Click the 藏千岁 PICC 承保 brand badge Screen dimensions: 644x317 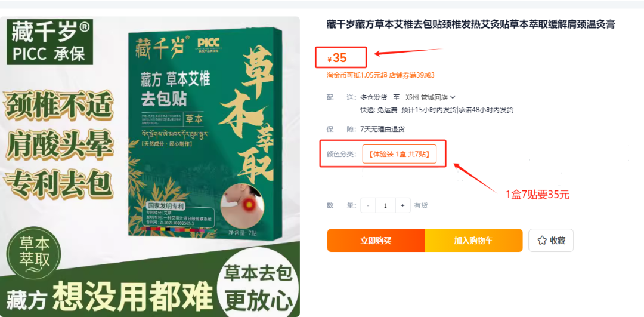[x=49, y=42]
